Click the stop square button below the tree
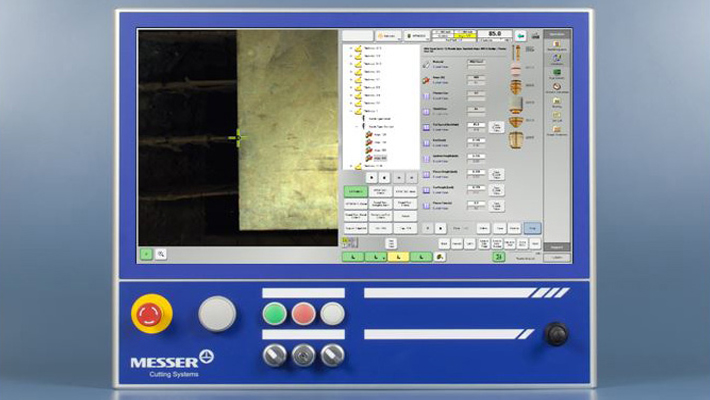Image resolution: width=710 pixels, height=400 pixels. point(384,178)
